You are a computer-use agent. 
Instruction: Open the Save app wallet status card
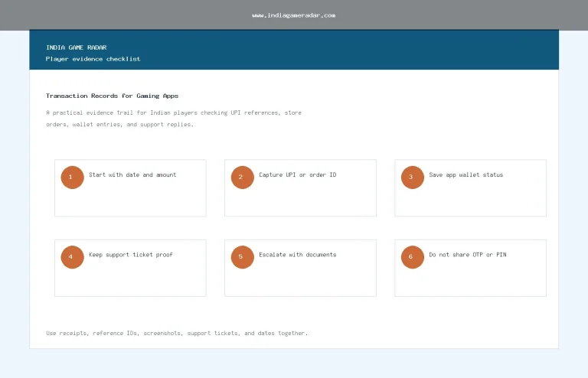click(470, 188)
